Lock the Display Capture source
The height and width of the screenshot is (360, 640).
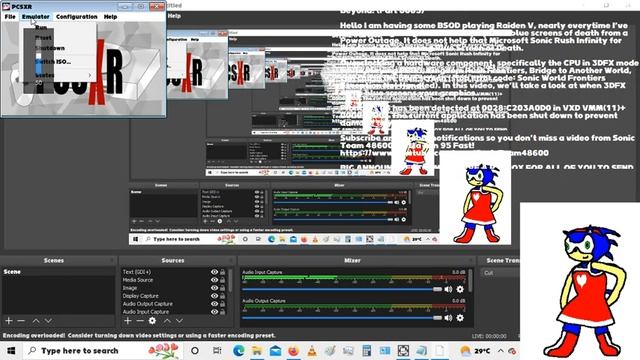click(x=222, y=296)
